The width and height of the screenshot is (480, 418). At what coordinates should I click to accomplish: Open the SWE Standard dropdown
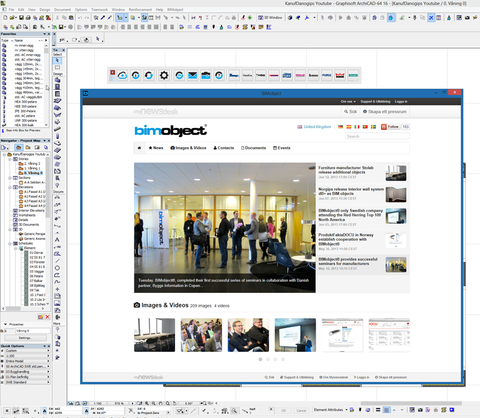[26, 382]
